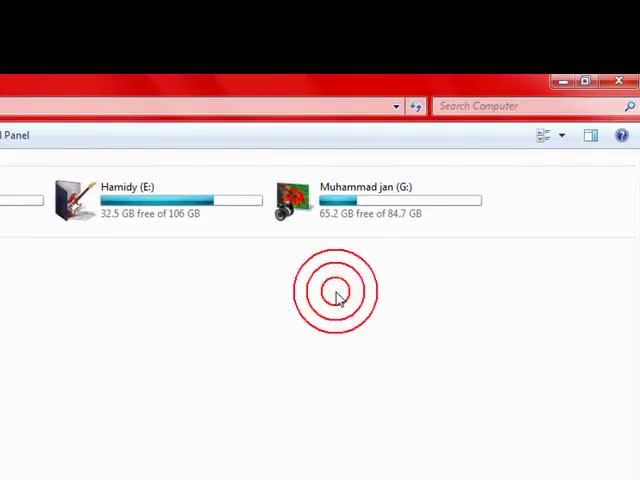The width and height of the screenshot is (640, 480).
Task: Open the Control Panel toolbar button
Action: click(x=15, y=135)
